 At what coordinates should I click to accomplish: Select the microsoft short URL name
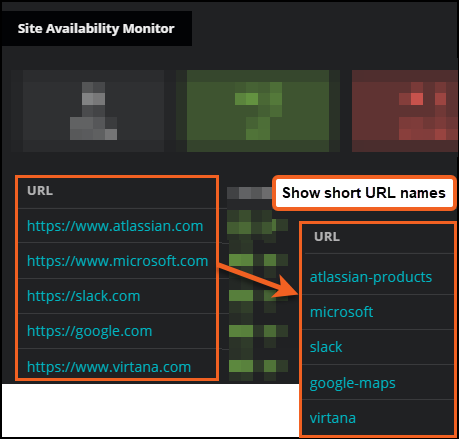(x=341, y=312)
